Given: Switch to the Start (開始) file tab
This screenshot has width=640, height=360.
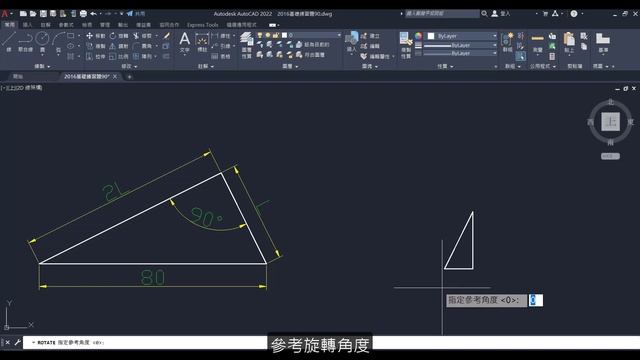Looking at the screenshot, I should click(x=18, y=76).
